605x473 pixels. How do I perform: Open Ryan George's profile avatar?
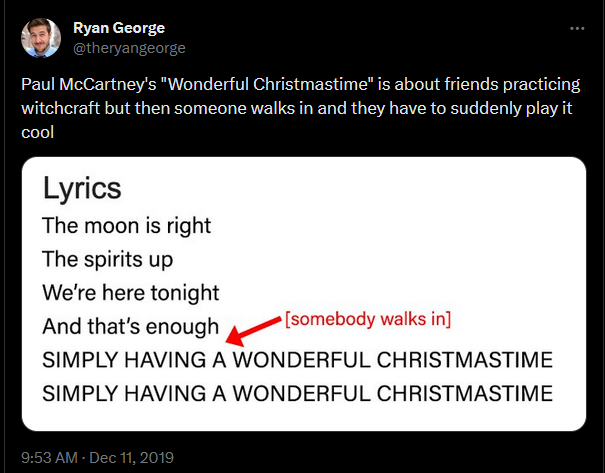tap(43, 39)
